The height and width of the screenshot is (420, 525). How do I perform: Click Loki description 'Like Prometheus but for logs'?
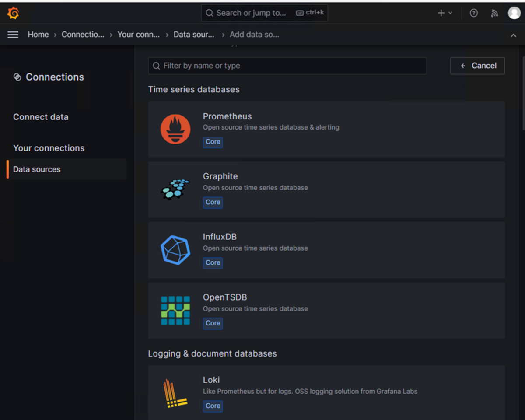pyautogui.click(x=247, y=392)
